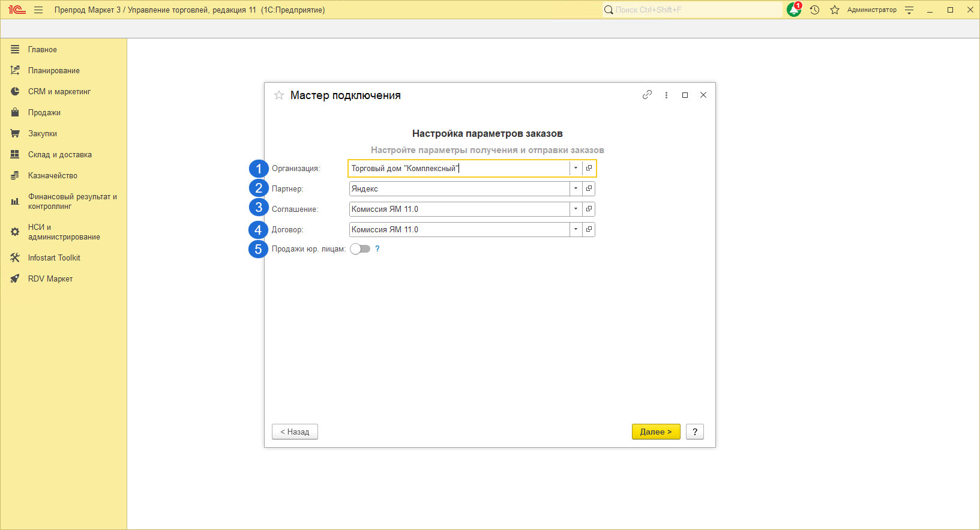This screenshot has width=980, height=530.
Task: Go to Склад и доставка section
Action: (59, 155)
